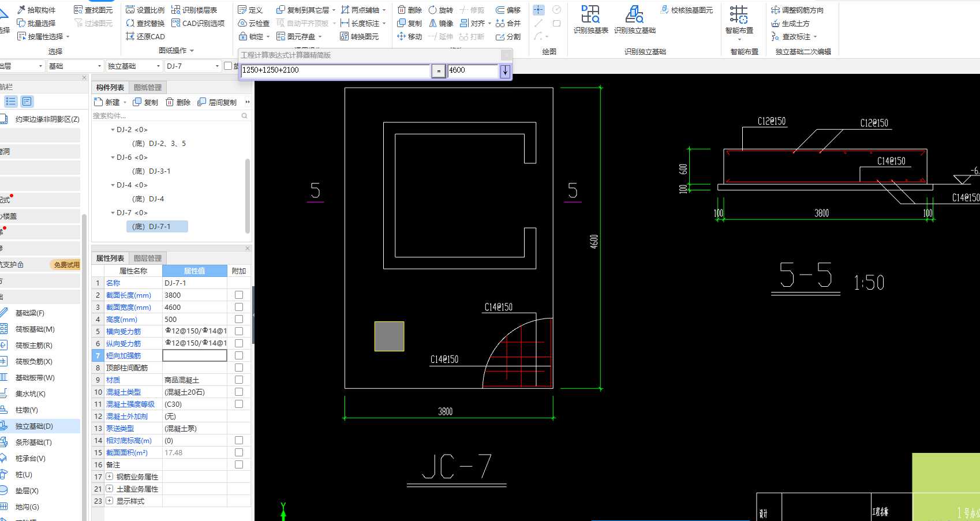Image resolution: width=980 pixels, height=521 pixels.
Task: Select the 镜像 mirror tool
Action: click(x=441, y=23)
